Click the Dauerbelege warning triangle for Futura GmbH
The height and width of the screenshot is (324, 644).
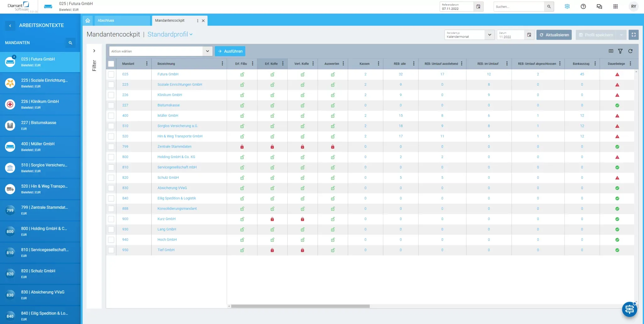pos(617,75)
